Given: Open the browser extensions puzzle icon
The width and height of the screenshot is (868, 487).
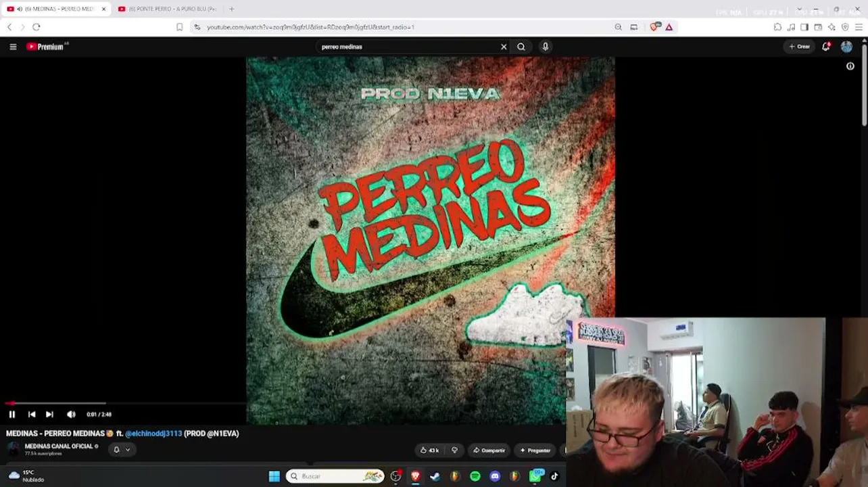Looking at the screenshot, I should [x=777, y=27].
